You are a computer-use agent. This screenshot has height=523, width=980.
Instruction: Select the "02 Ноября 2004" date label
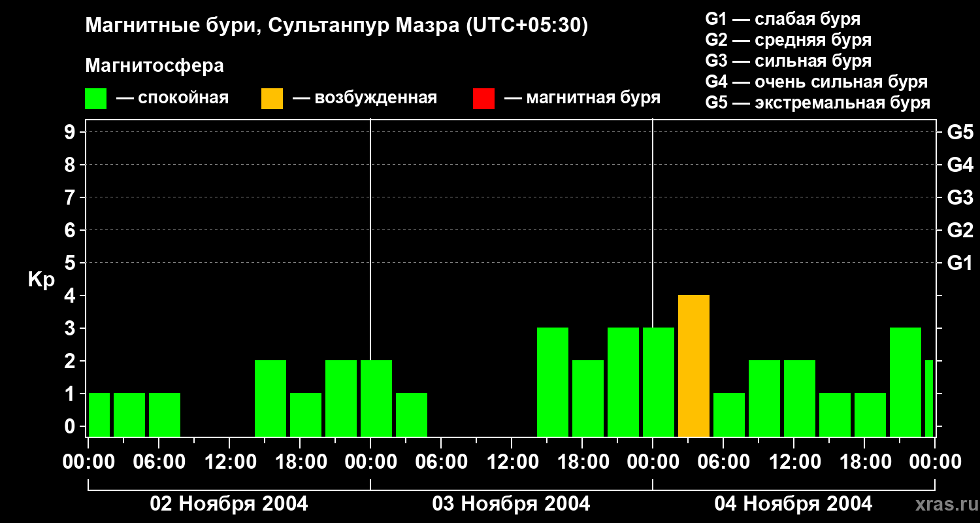coord(229,503)
